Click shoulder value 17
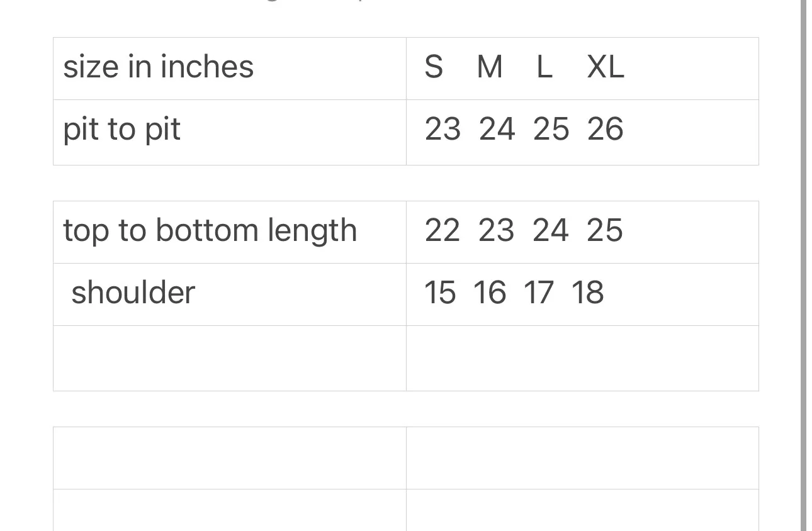812x531 pixels. pos(539,293)
